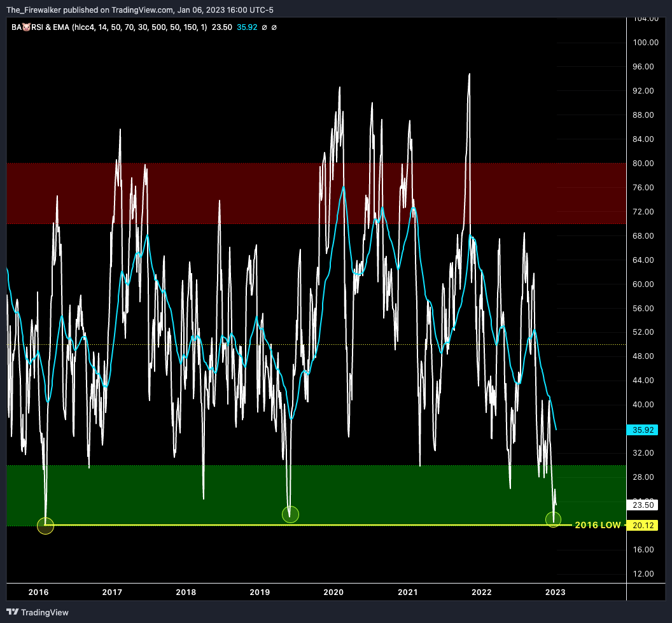Click the 2023 label on the time axis

tap(555, 592)
